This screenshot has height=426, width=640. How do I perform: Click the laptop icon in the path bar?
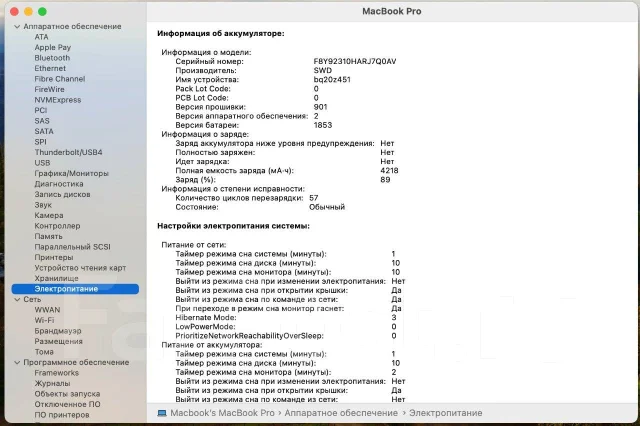(162, 413)
